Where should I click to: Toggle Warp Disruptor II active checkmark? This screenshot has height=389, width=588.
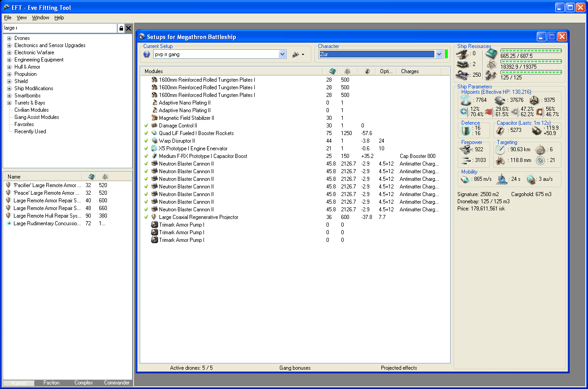(146, 141)
